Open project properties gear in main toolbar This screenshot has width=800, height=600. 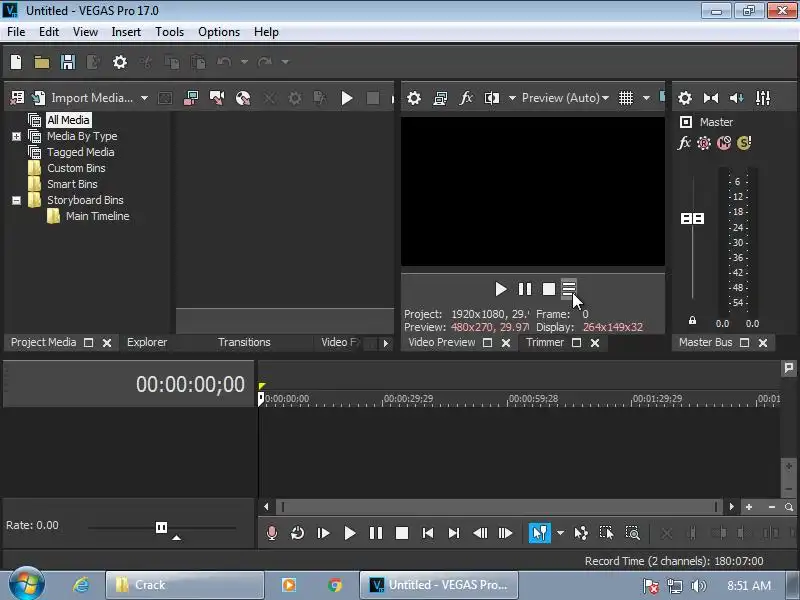click(120, 62)
